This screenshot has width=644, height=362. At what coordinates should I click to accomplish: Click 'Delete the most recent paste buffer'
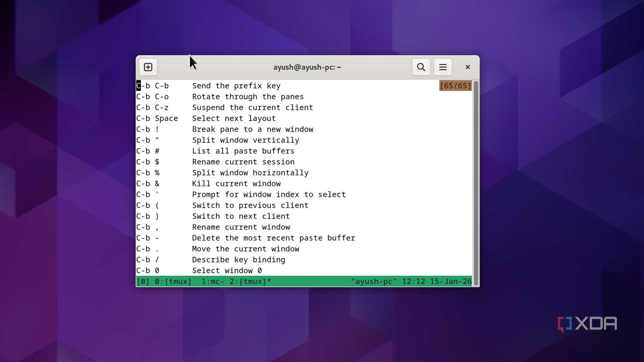pos(273,238)
